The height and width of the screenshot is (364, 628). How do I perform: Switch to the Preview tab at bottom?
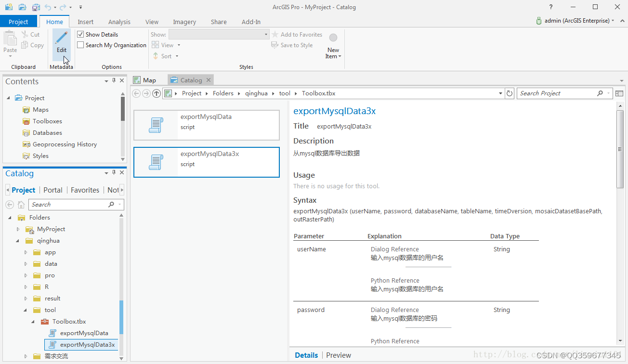tap(339, 355)
